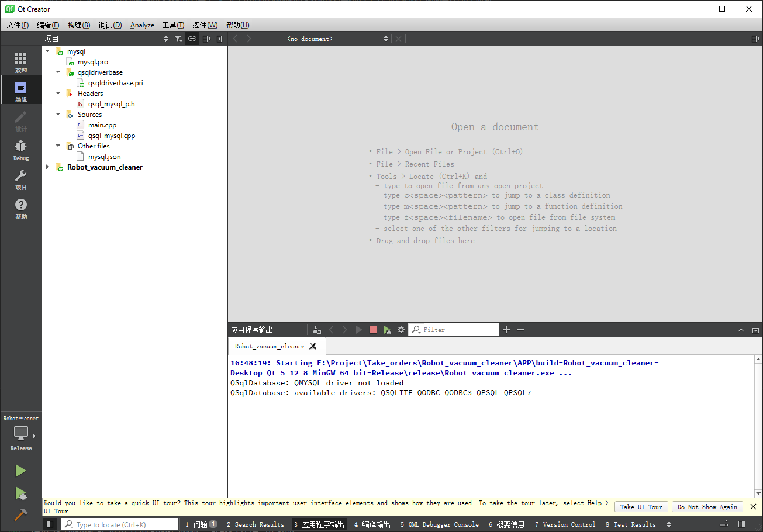Open the Projects mode wrench icon

pos(21,179)
